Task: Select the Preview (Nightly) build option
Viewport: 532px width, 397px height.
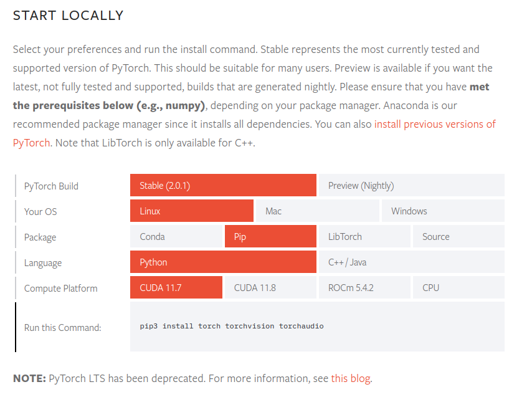Action: (x=411, y=186)
